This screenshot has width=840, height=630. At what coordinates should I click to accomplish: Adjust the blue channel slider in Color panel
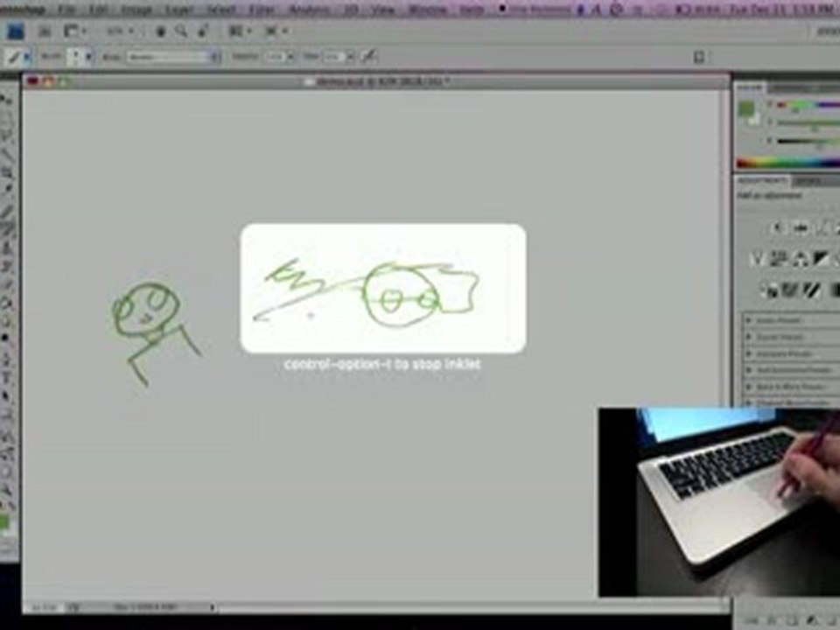tap(808, 142)
